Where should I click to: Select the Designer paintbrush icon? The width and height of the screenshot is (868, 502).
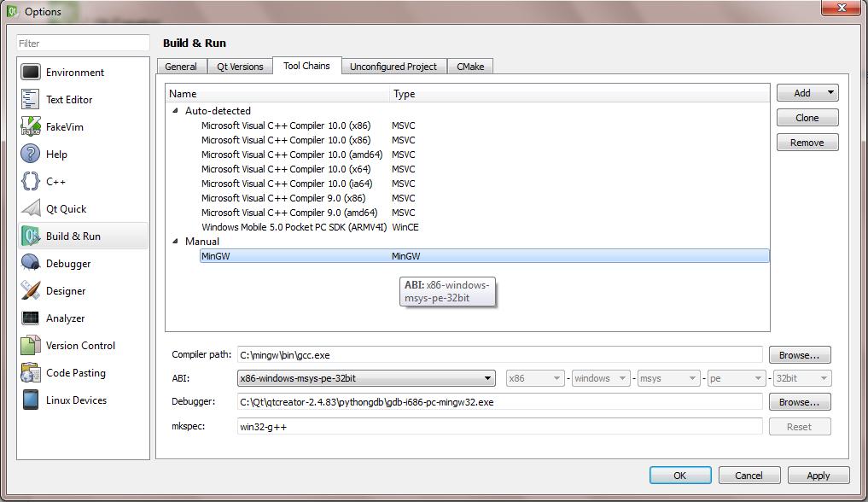click(31, 290)
